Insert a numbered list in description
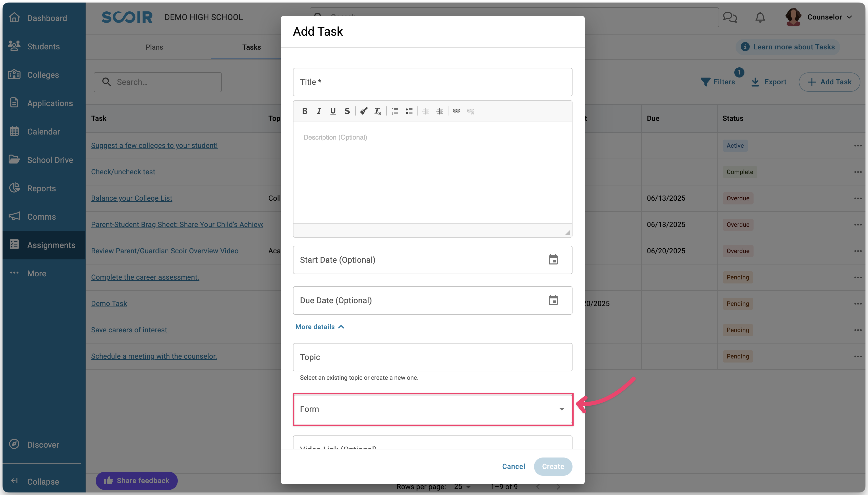Image resolution: width=868 pixels, height=495 pixels. (x=394, y=111)
